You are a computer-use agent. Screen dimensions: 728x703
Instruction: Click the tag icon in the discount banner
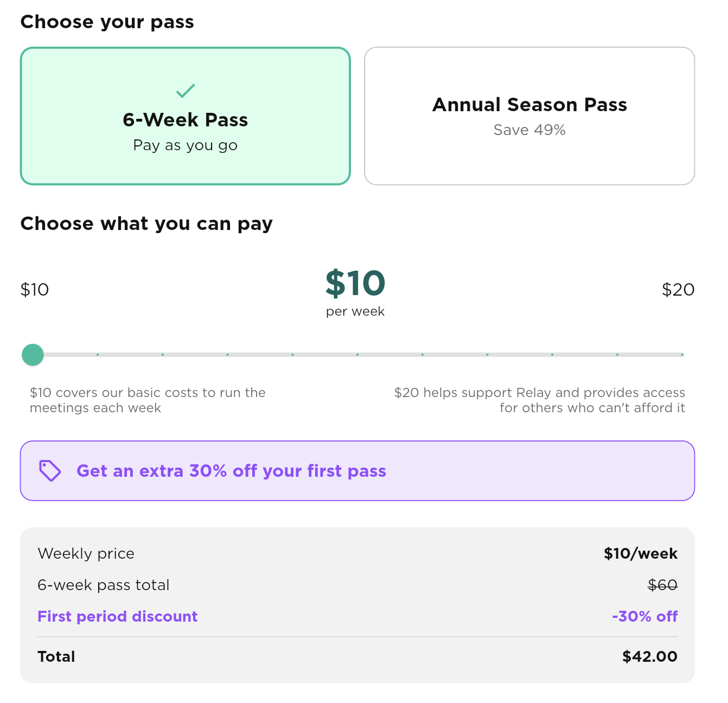pos(49,471)
